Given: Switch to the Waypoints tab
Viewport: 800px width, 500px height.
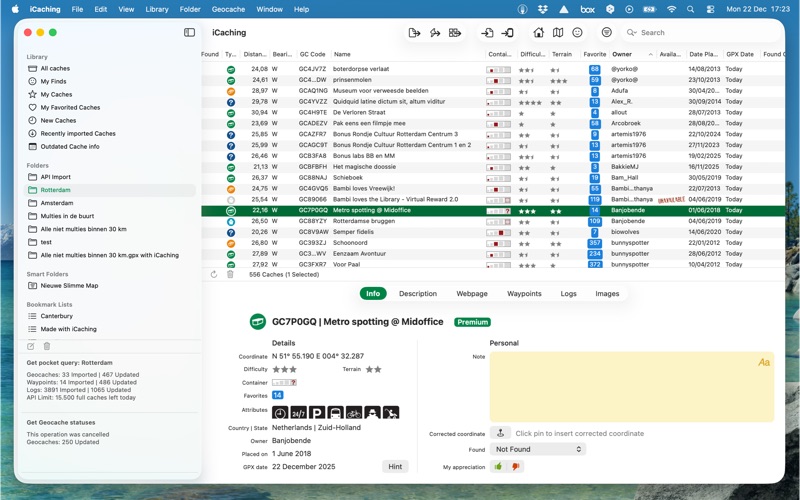Looking at the screenshot, I should click(x=524, y=294).
